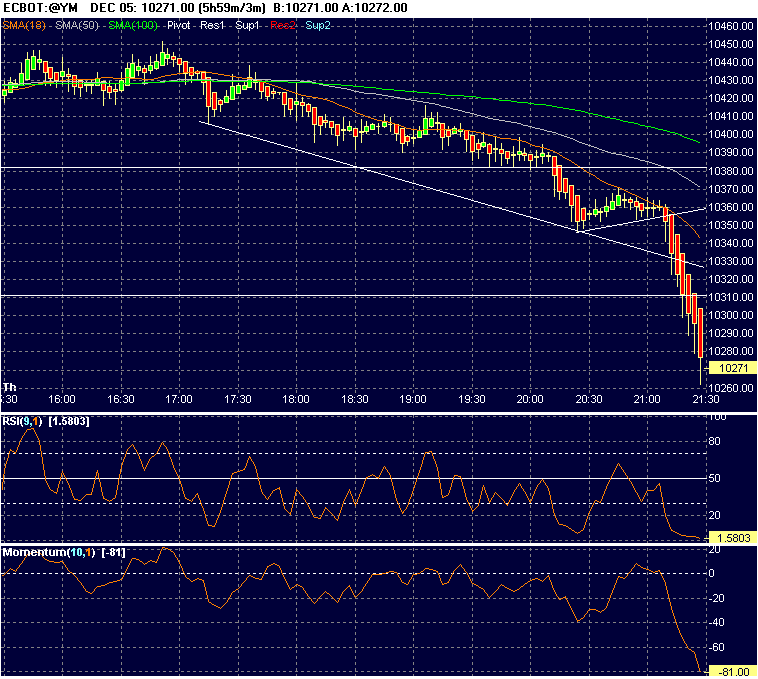Image resolution: width=758 pixels, height=679 pixels.
Task: Click the Res1 legend label
Action: point(212,25)
